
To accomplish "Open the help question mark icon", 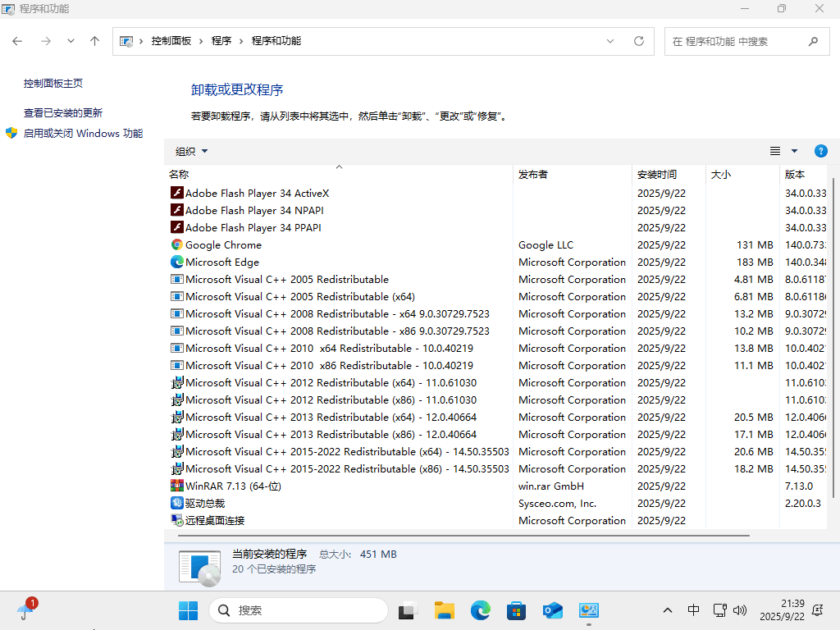I will click(820, 151).
